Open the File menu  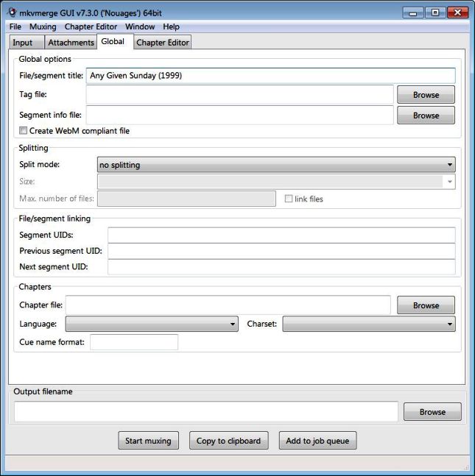pos(15,26)
